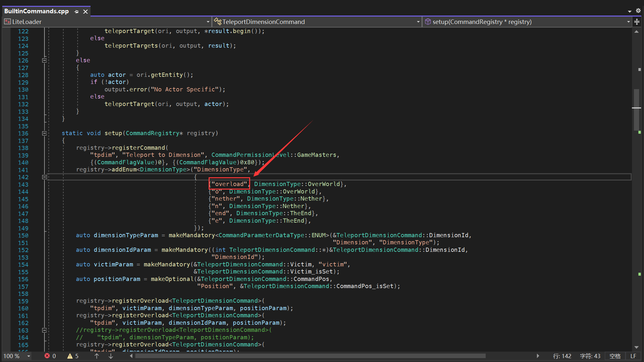Collapse the else block at line 126
This screenshot has height=362, width=644.
point(44,60)
